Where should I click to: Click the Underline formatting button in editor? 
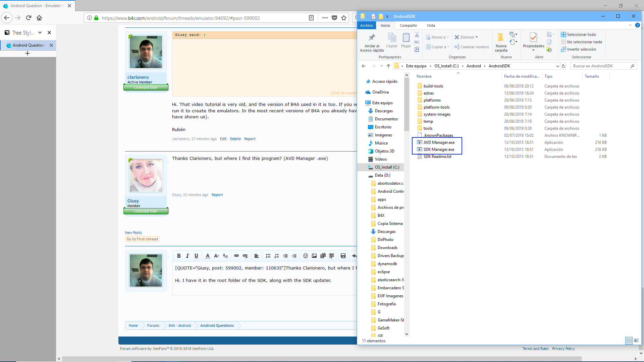coord(196,255)
